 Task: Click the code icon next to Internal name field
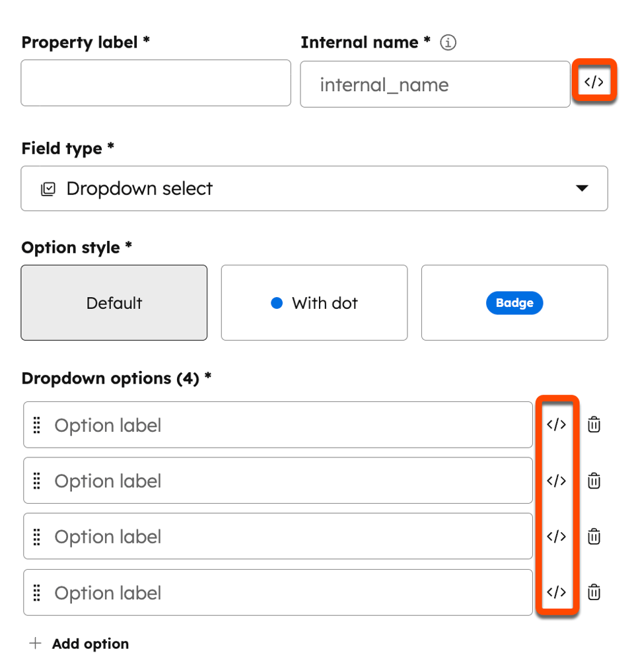(x=593, y=82)
